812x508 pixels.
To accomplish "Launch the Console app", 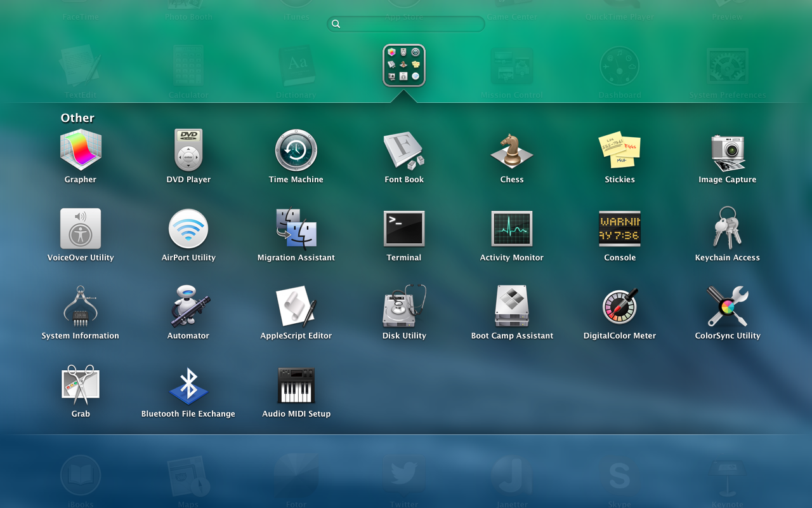I will pyautogui.click(x=620, y=229).
